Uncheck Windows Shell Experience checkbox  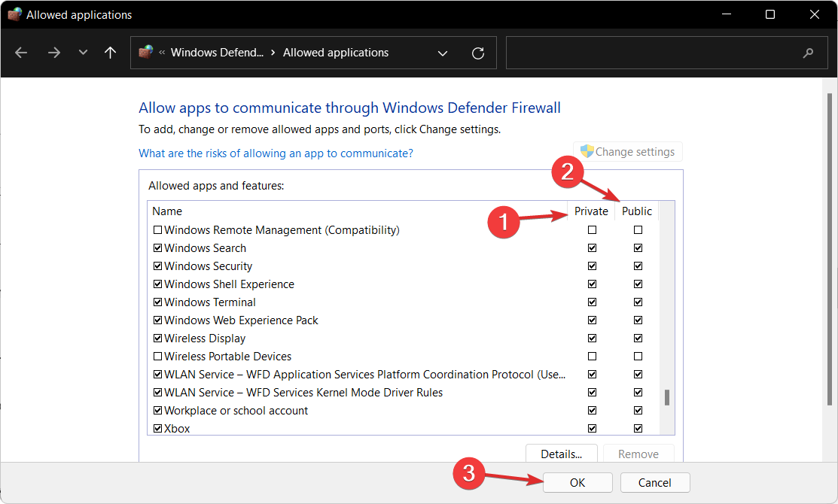coord(157,284)
